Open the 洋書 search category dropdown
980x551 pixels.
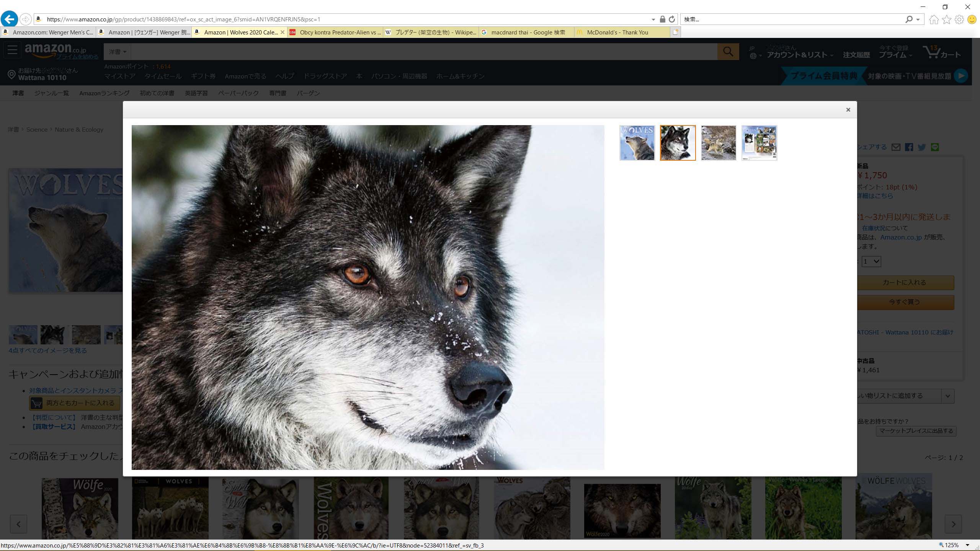coord(118,52)
